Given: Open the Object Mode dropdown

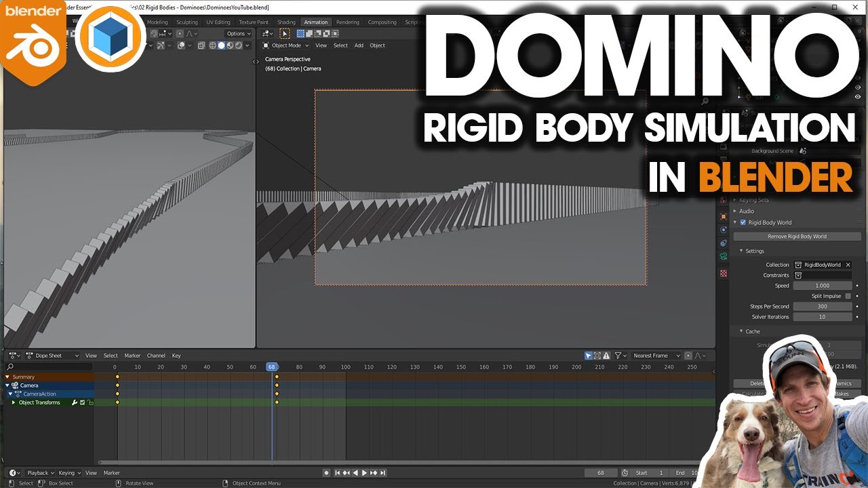Looking at the screenshot, I should [x=286, y=45].
